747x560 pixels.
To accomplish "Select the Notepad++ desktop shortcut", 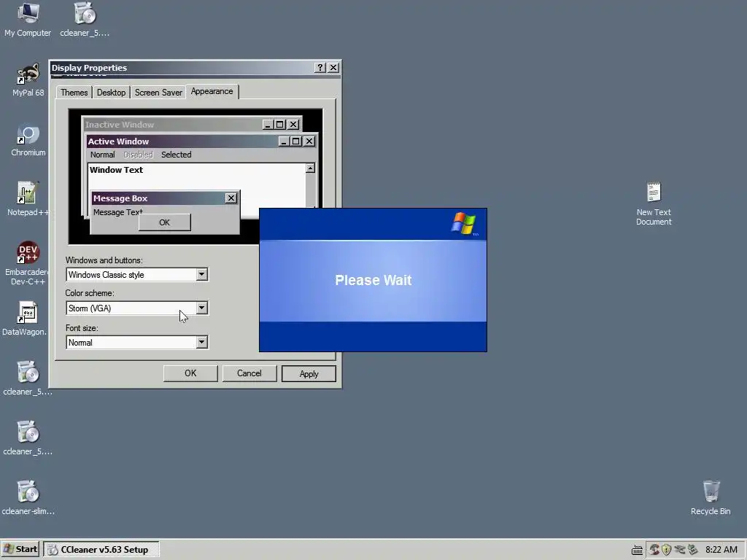I will click(x=28, y=198).
